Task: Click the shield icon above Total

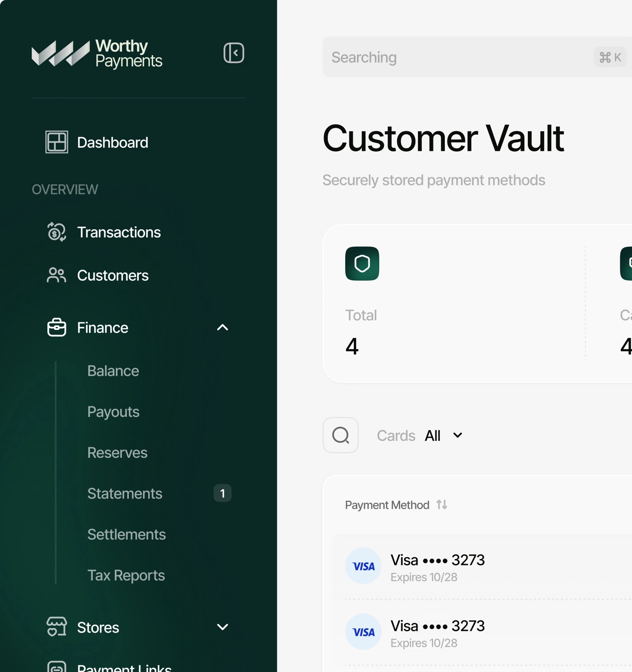Action: (x=362, y=263)
